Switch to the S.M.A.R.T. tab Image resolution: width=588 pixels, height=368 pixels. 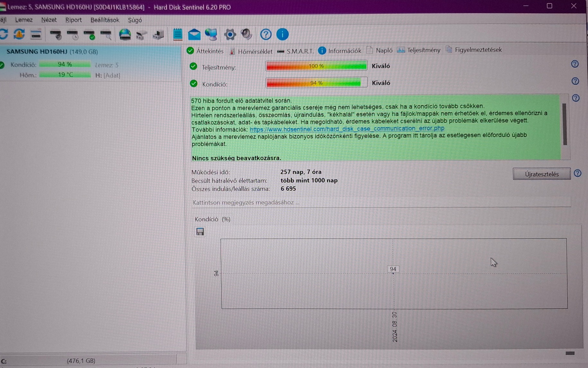pos(295,51)
